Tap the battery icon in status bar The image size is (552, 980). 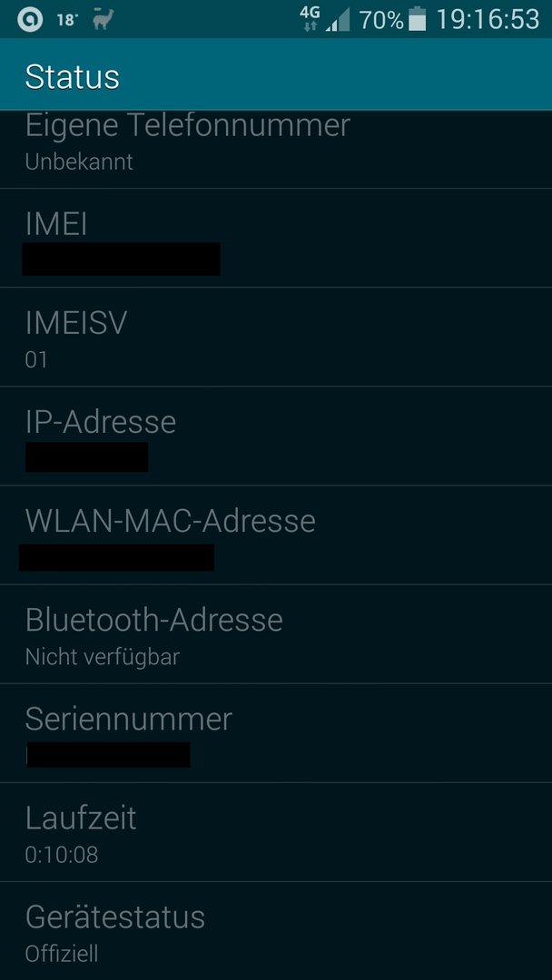[x=417, y=19]
